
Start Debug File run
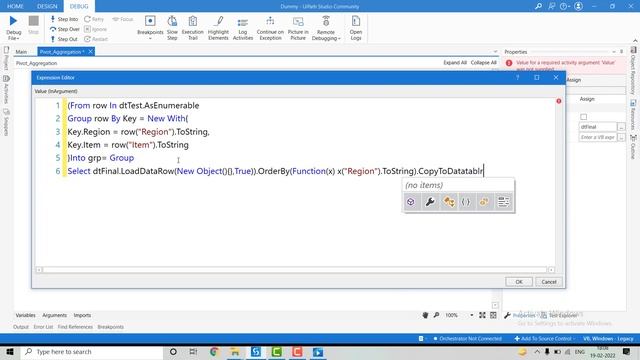[x=13, y=27]
